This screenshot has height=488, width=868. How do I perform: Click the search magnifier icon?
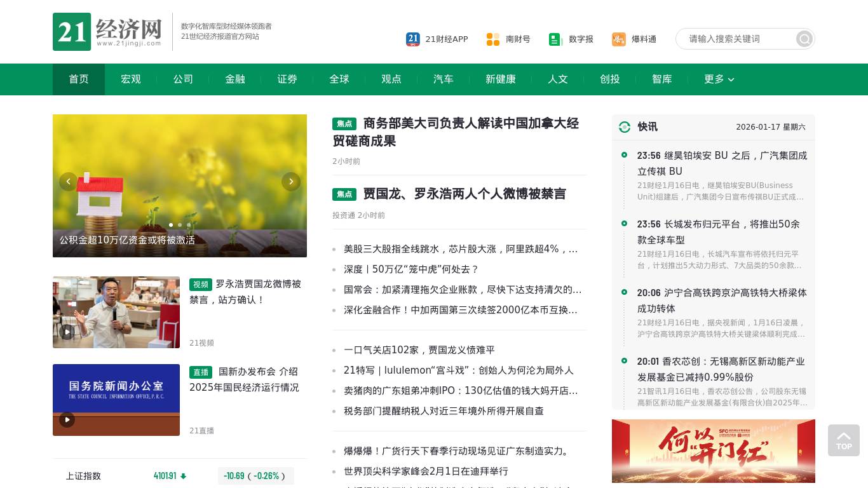pyautogui.click(x=804, y=39)
